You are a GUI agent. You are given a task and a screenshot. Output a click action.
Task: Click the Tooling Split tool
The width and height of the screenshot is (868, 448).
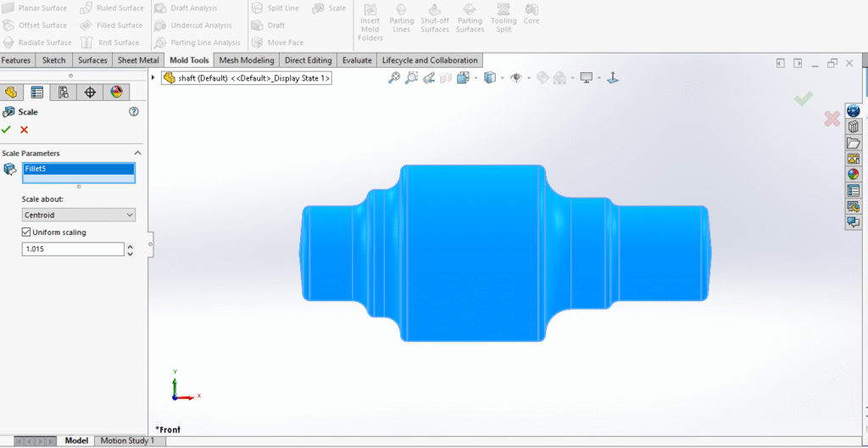[504, 18]
